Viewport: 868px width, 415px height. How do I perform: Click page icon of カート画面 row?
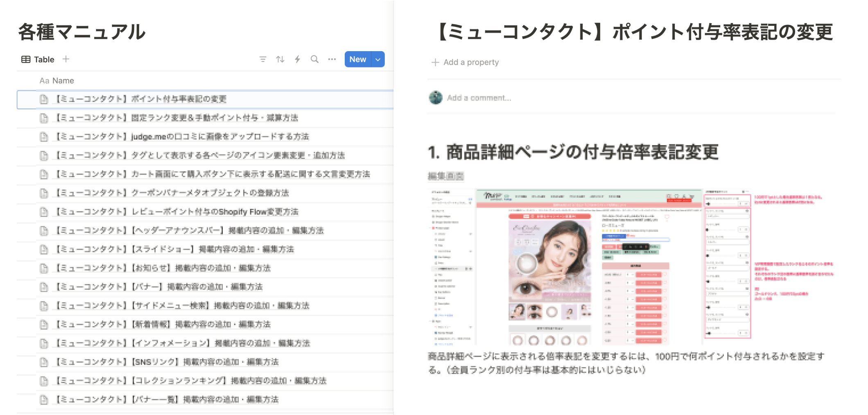tap(44, 174)
